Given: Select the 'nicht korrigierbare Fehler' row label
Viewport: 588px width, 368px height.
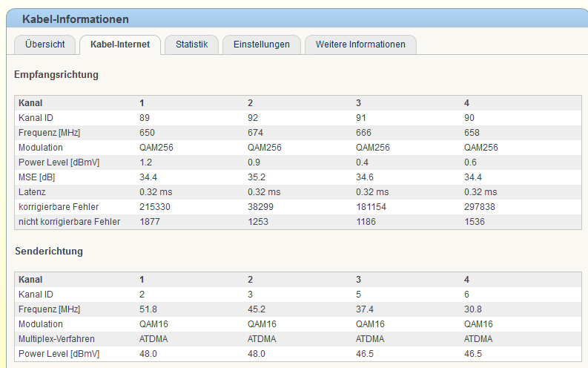Looking at the screenshot, I should [x=69, y=222].
